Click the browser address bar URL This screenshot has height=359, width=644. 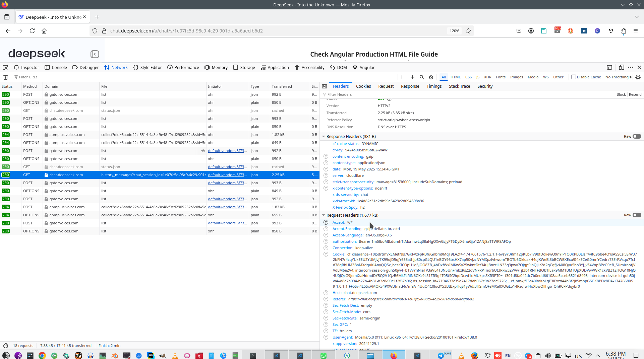click(186, 31)
